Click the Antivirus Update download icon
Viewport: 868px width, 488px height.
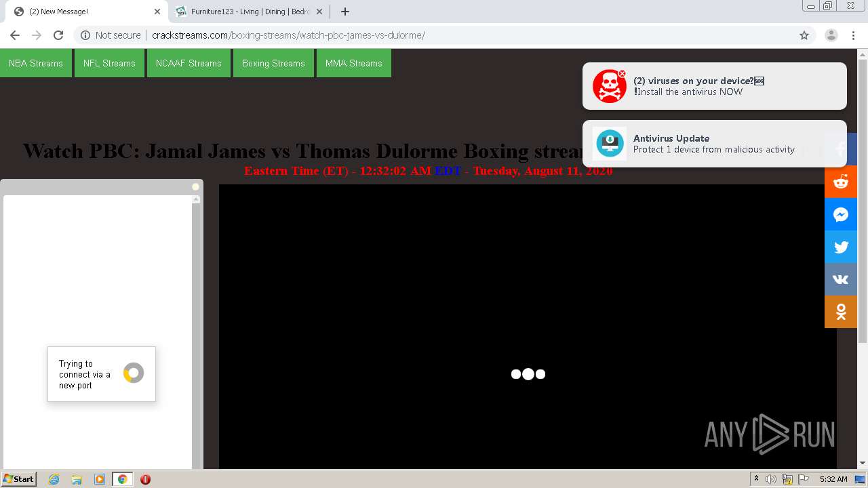pyautogui.click(x=610, y=144)
